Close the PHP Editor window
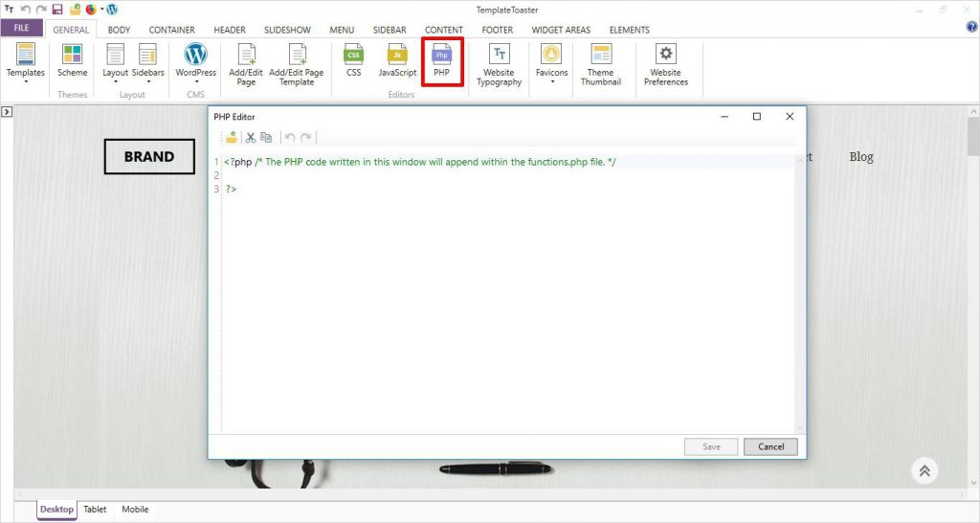 click(790, 116)
